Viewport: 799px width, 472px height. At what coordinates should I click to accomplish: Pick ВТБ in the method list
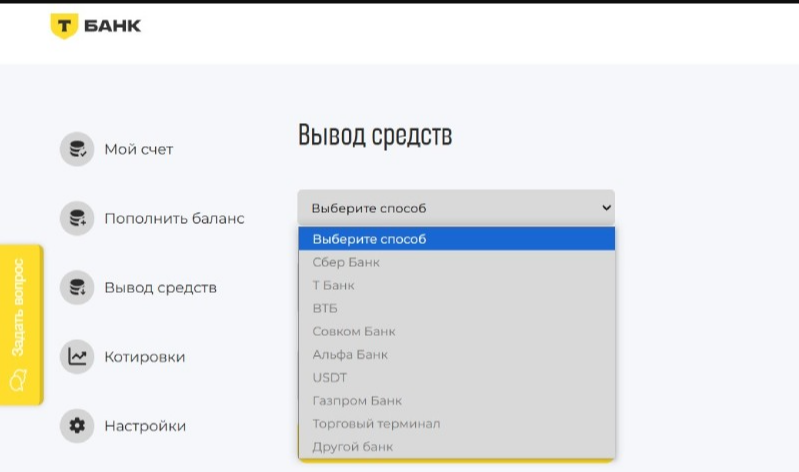(325, 309)
